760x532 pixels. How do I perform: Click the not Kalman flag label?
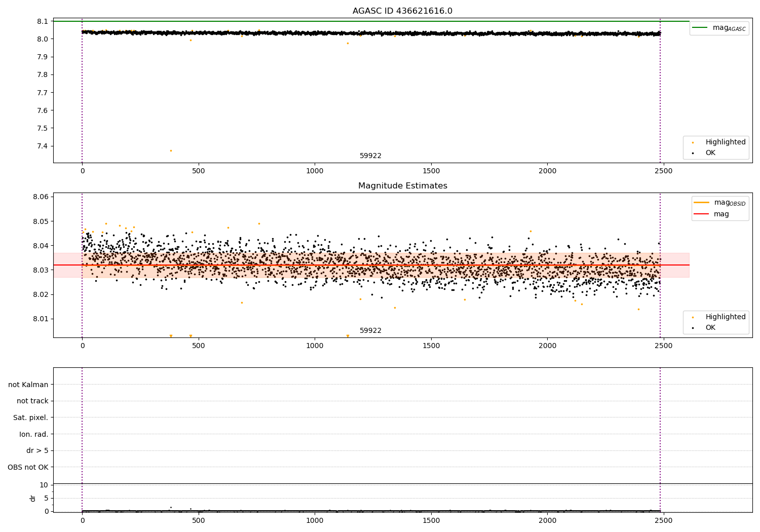pos(28,385)
